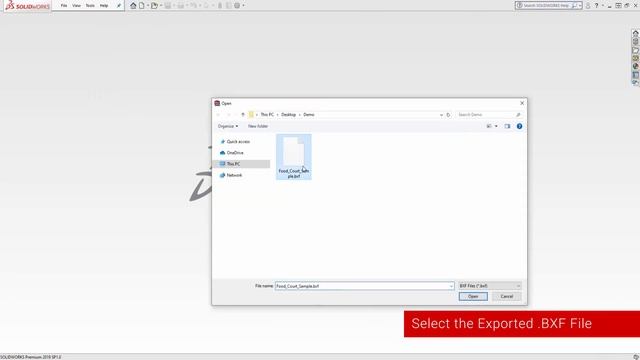Expand the view options dropdown arrow

496,126
